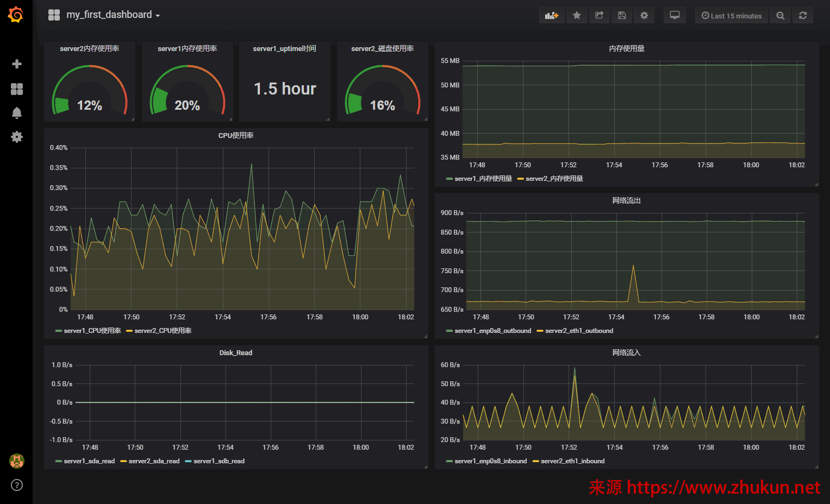Click the Grafana logo icon

point(16,15)
